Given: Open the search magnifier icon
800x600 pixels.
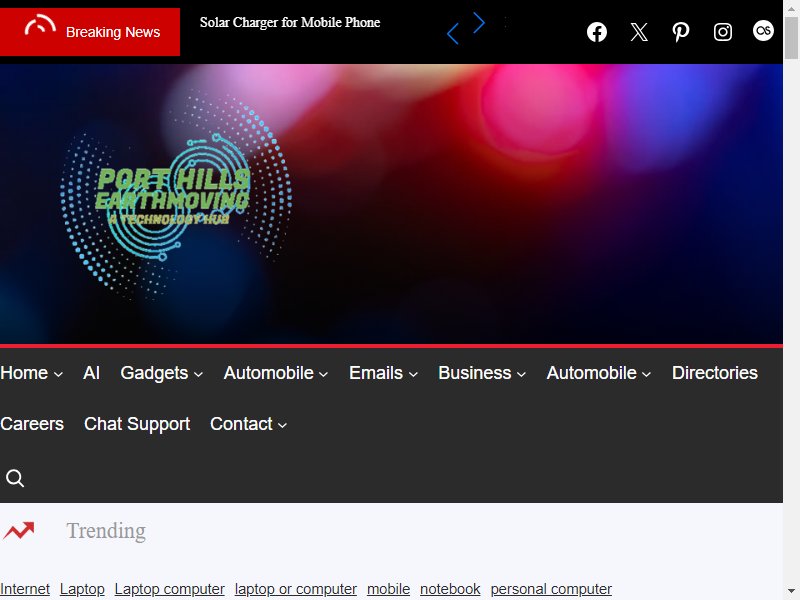Looking at the screenshot, I should [x=15, y=478].
